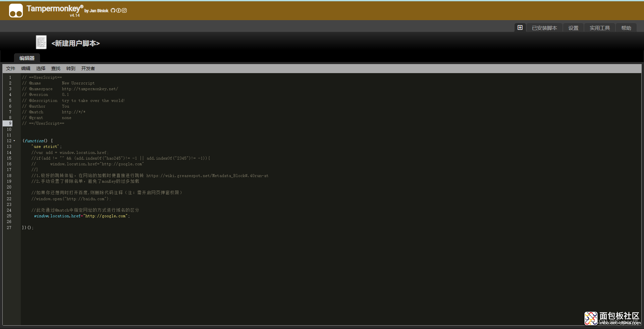This screenshot has width=644, height=329.
Task: Click the Tampermonkey logo icon
Action: pyautogui.click(x=16, y=10)
